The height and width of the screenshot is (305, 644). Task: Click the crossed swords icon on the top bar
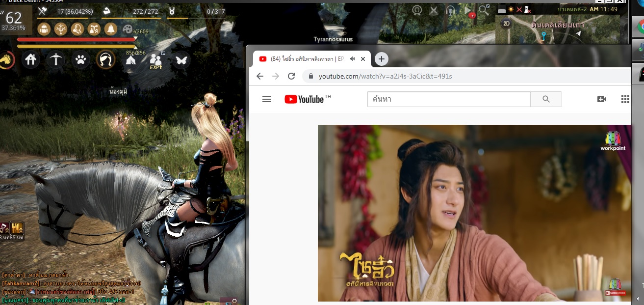click(x=434, y=10)
